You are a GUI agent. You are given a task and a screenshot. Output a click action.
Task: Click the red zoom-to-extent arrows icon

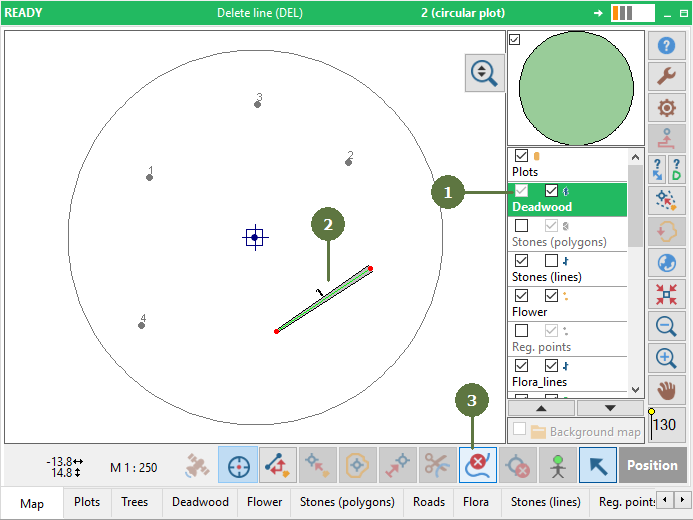click(x=666, y=294)
